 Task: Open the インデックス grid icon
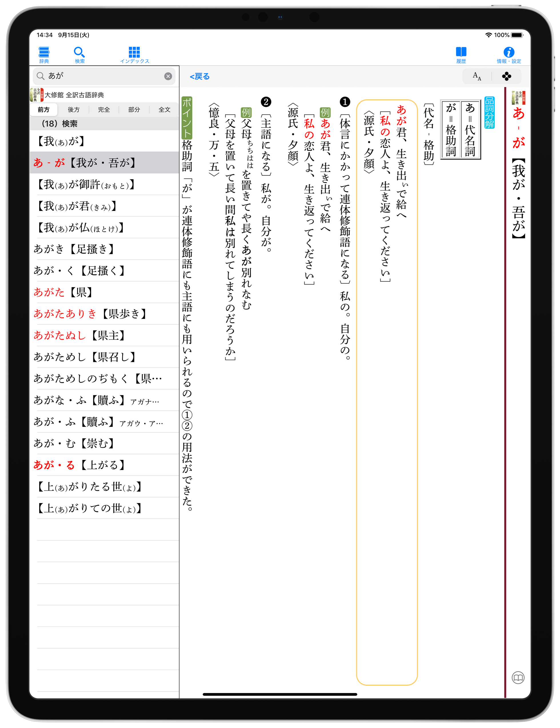tap(135, 55)
